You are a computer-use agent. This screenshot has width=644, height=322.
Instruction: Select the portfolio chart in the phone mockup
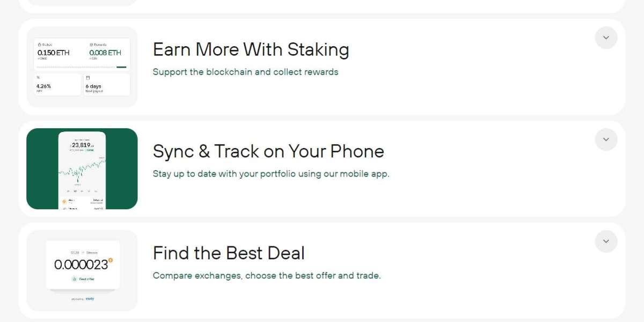coord(82,170)
